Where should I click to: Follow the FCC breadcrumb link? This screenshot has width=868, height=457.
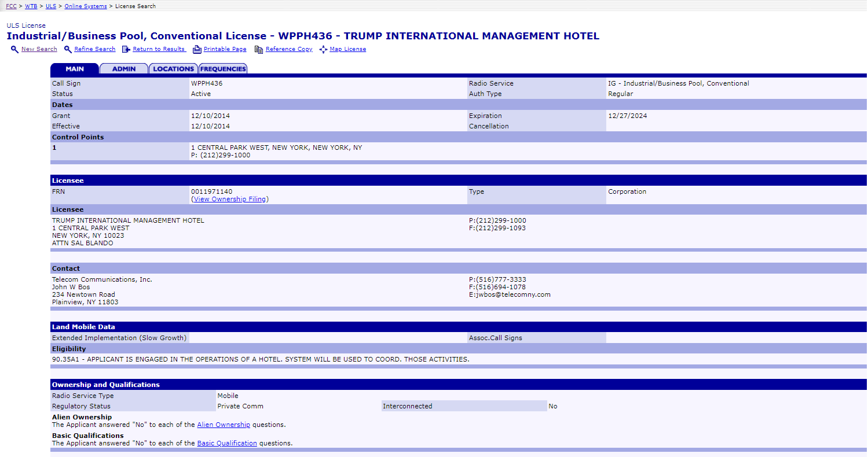pyautogui.click(x=11, y=6)
